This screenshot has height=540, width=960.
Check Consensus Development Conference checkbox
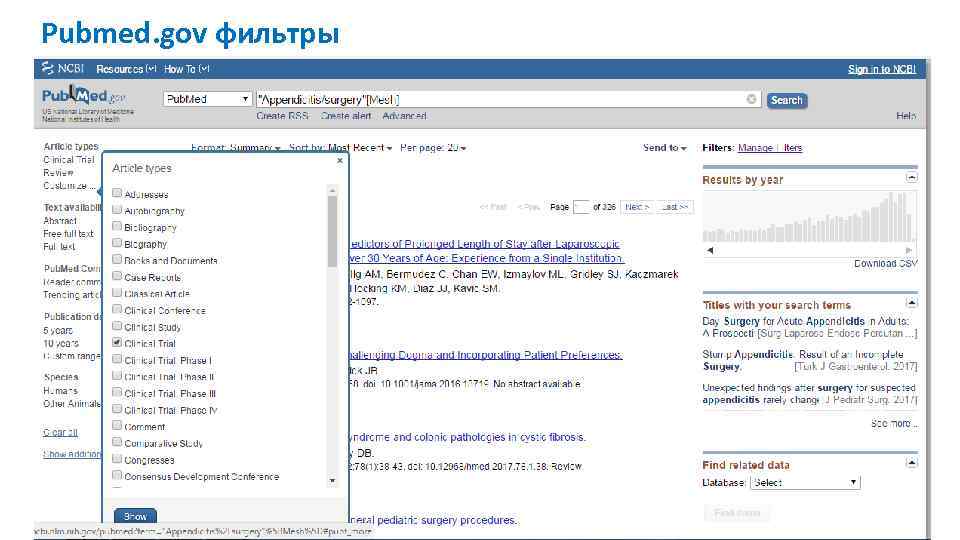pos(117,474)
